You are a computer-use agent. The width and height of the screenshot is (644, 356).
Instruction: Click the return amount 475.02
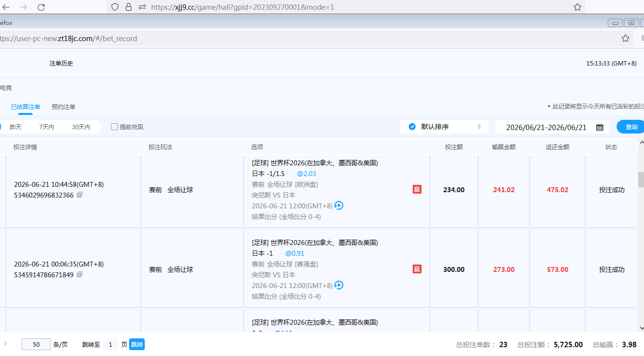[x=557, y=190]
